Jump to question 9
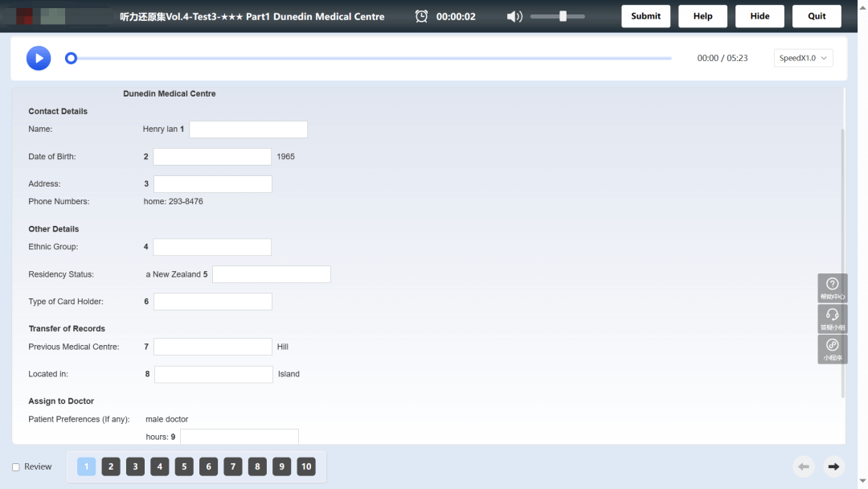Image resolution: width=868 pixels, height=489 pixels. (281, 466)
